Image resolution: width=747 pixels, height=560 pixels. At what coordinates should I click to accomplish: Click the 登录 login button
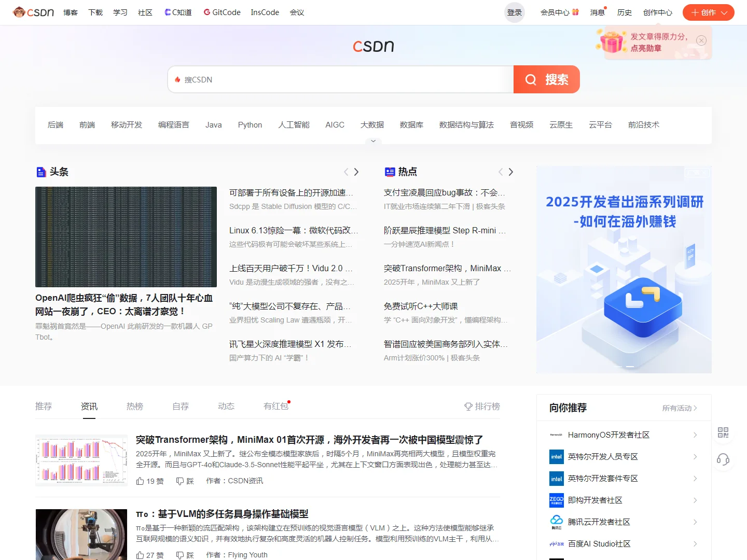coord(515,12)
